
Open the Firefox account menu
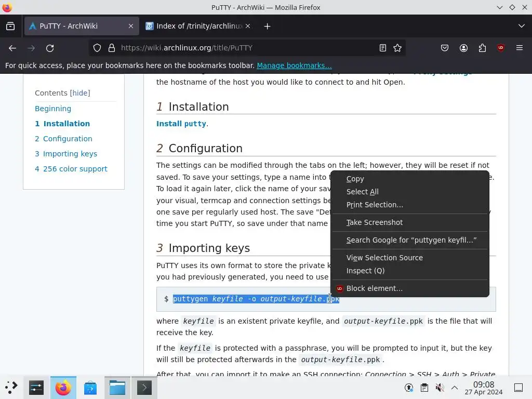(463, 48)
